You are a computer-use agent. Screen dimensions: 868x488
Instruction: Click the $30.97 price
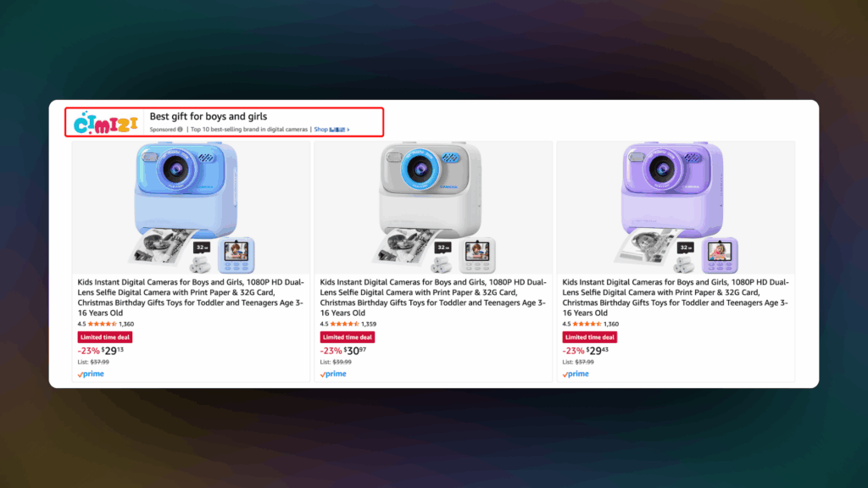355,351
